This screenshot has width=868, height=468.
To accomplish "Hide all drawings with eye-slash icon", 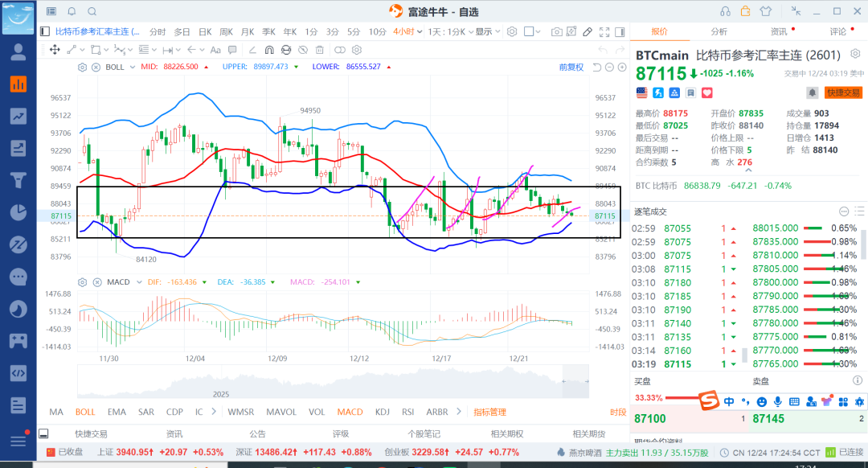I will point(303,50).
